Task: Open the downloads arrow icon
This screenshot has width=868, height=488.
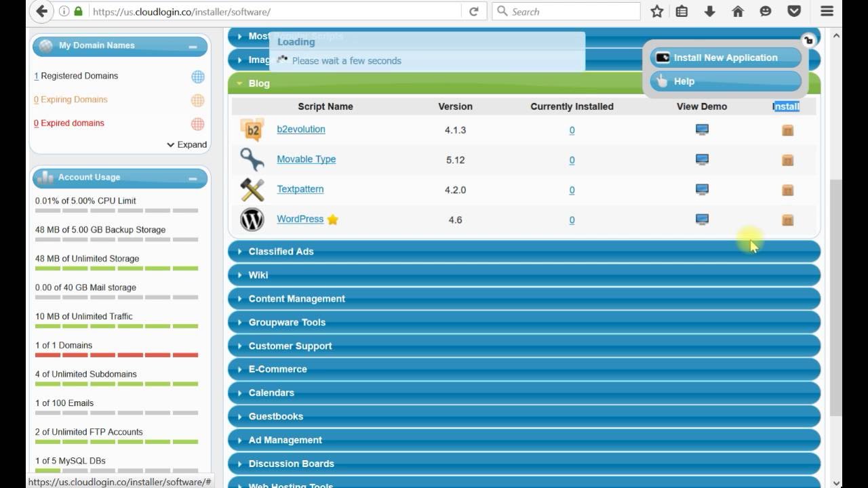Action: tap(709, 12)
